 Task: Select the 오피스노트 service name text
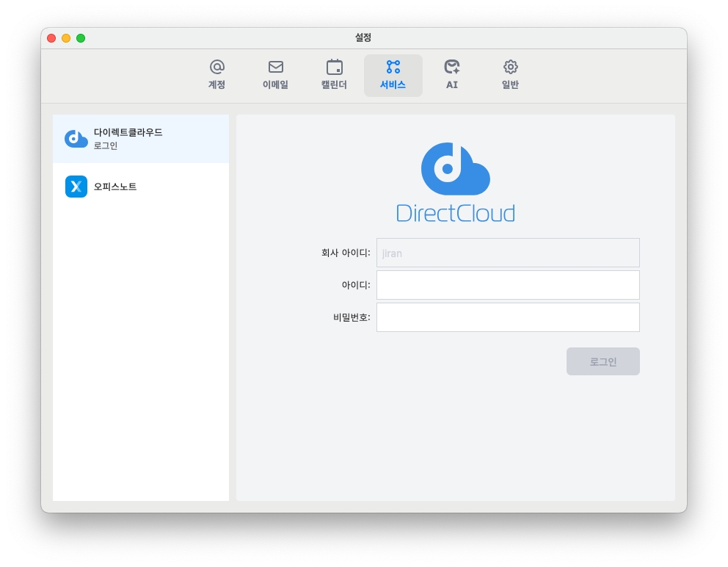pyautogui.click(x=115, y=187)
